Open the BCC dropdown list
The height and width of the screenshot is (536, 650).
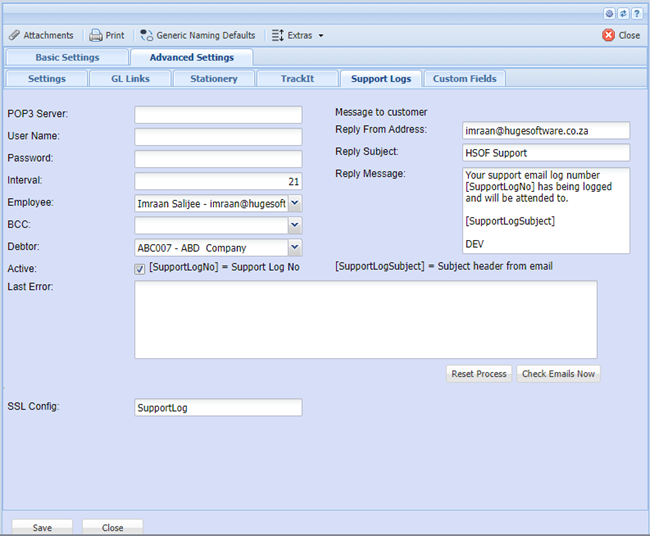click(x=294, y=225)
